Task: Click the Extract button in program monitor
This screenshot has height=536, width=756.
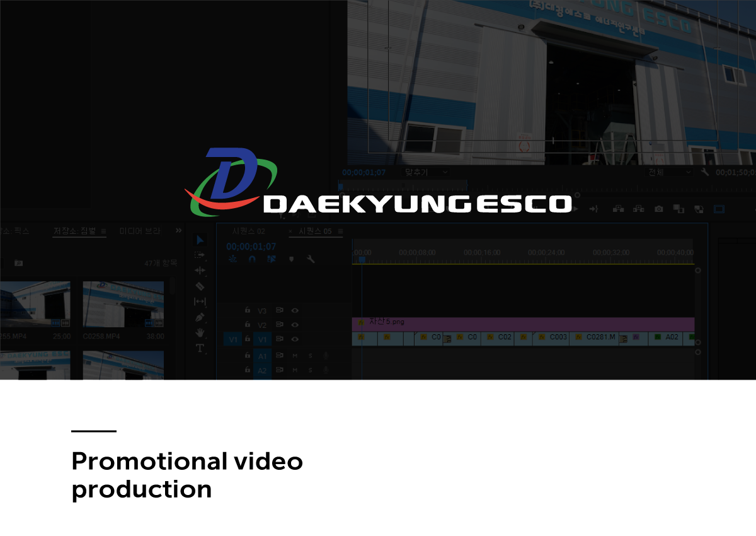Action: (x=638, y=209)
